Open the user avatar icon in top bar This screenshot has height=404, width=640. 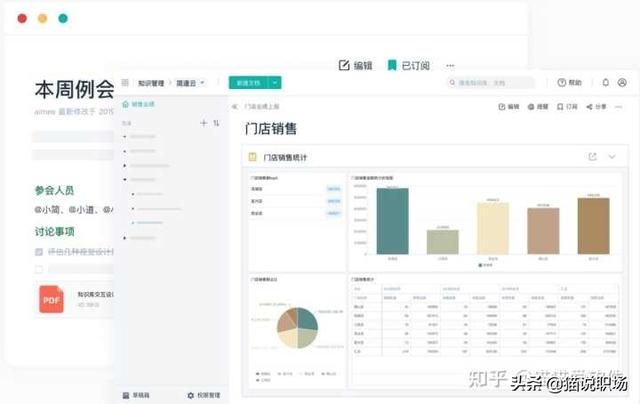[623, 83]
